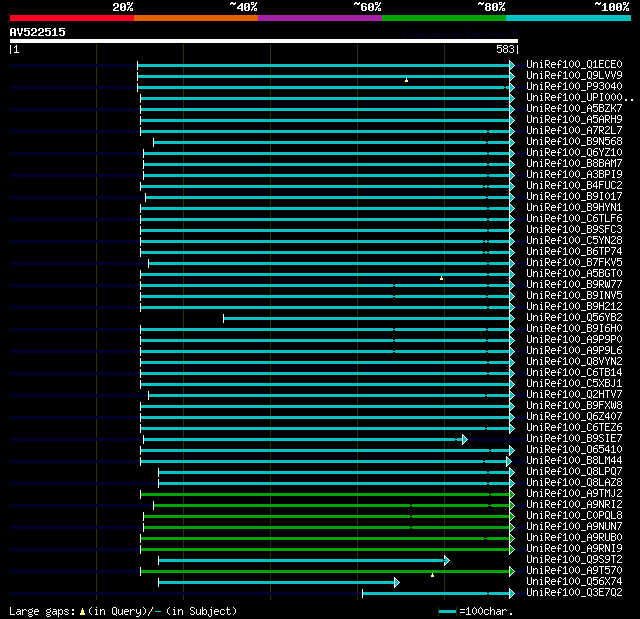
Task: Select the UniRef100_B6TP74 label
Action: pos(574,252)
